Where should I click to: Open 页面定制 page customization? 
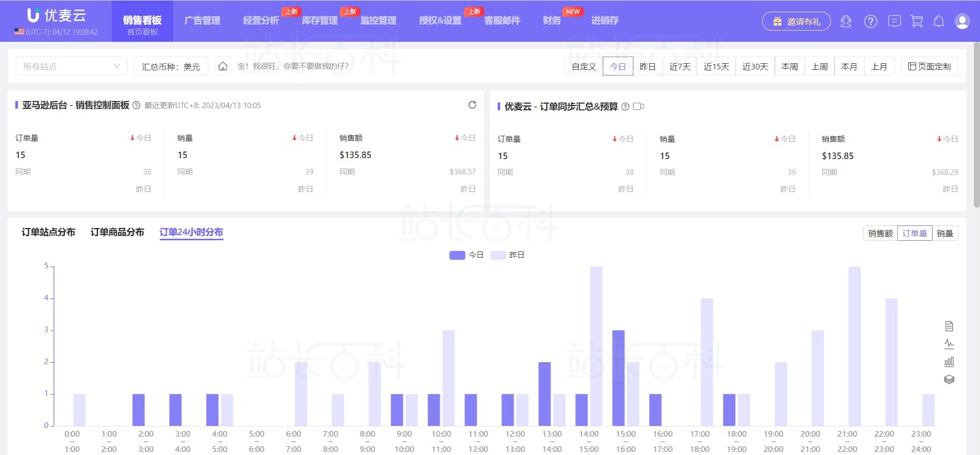tap(929, 66)
